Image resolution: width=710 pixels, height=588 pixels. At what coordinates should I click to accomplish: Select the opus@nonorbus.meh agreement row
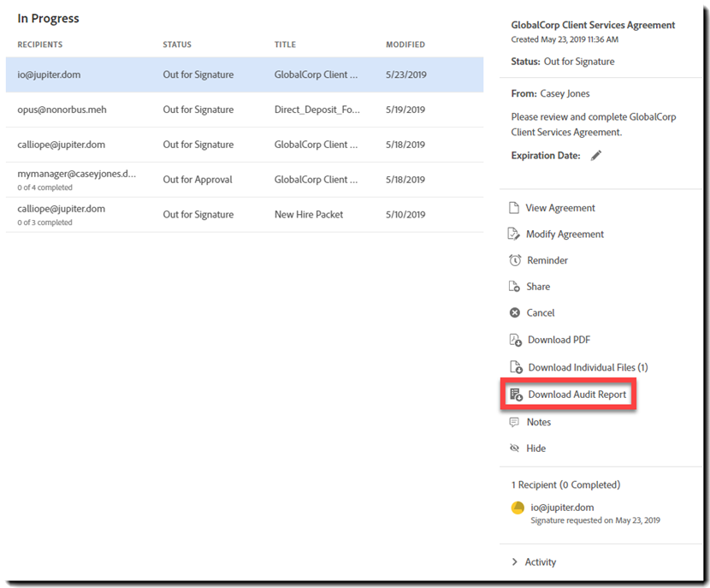244,110
